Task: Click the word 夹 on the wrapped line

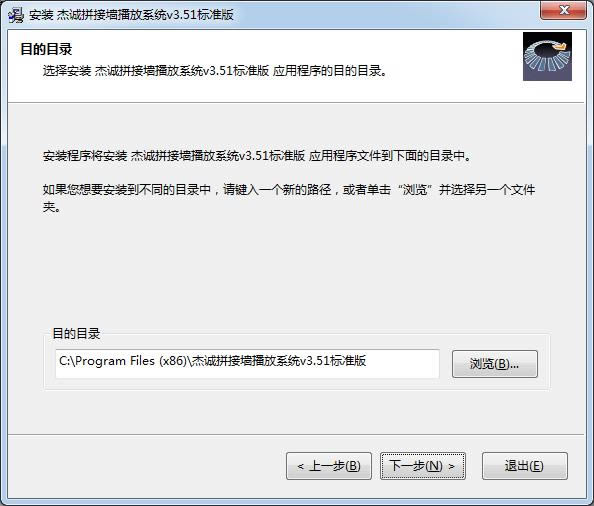Action: coord(49,207)
